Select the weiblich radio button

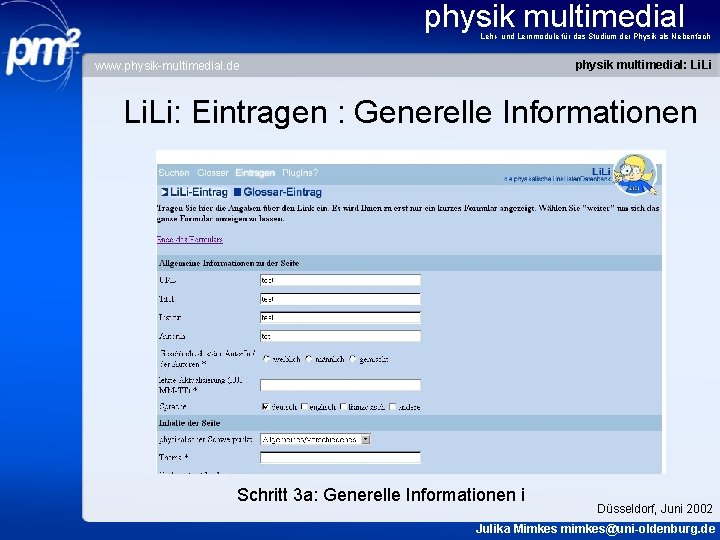[266, 359]
